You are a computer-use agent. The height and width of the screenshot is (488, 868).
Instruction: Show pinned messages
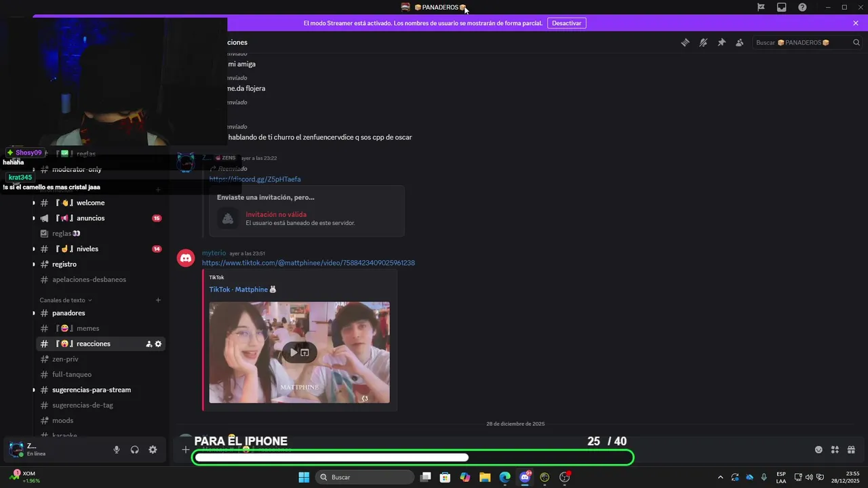tap(722, 42)
